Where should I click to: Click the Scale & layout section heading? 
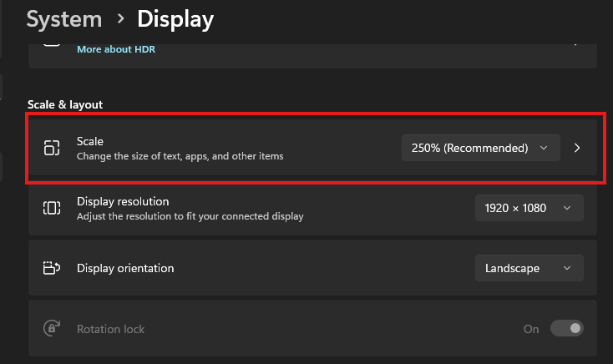[65, 105]
